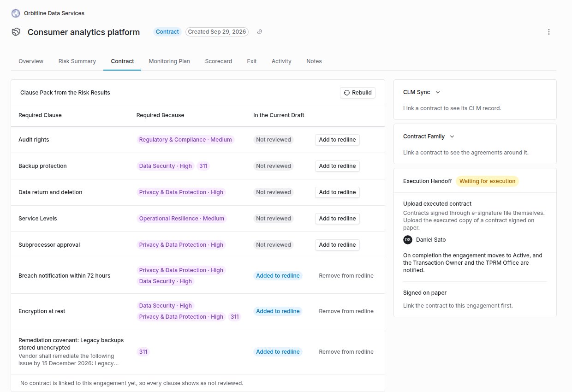Remove Breach notification clause from redline
The image size is (572, 392).
click(x=346, y=276)
